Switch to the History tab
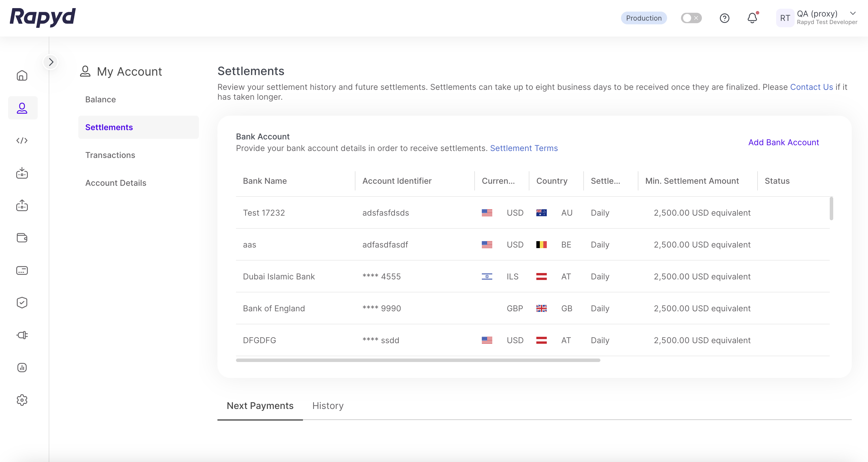The height and width of the screenshot is (462, 868). click(x=328, y=406)
